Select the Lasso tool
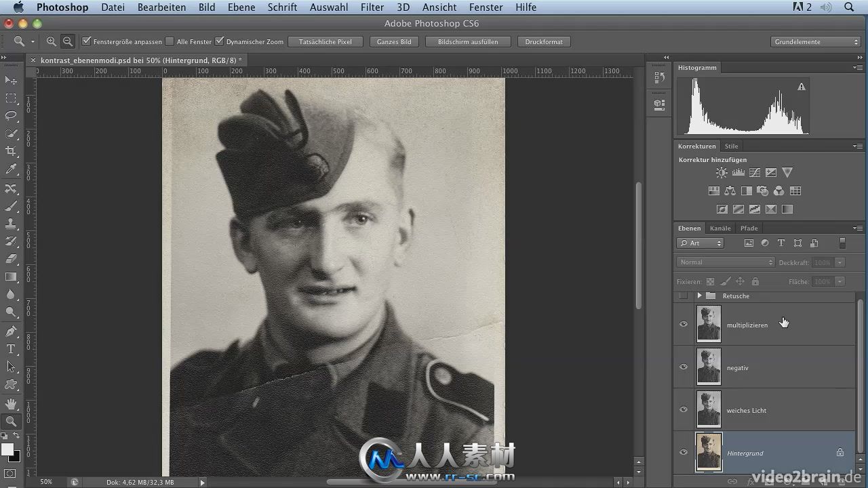Image resolution: width=868 pixels, height=488 pixels. pos(11,116)
